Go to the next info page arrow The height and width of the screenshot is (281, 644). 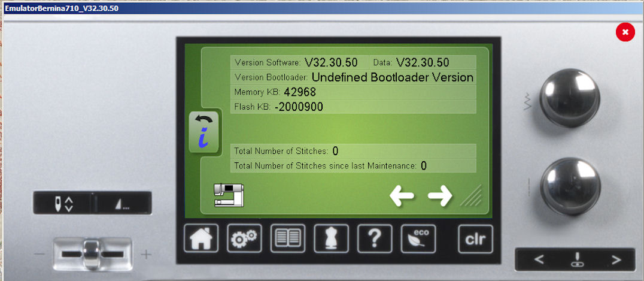pyautogui.click(x=440, y=195)
